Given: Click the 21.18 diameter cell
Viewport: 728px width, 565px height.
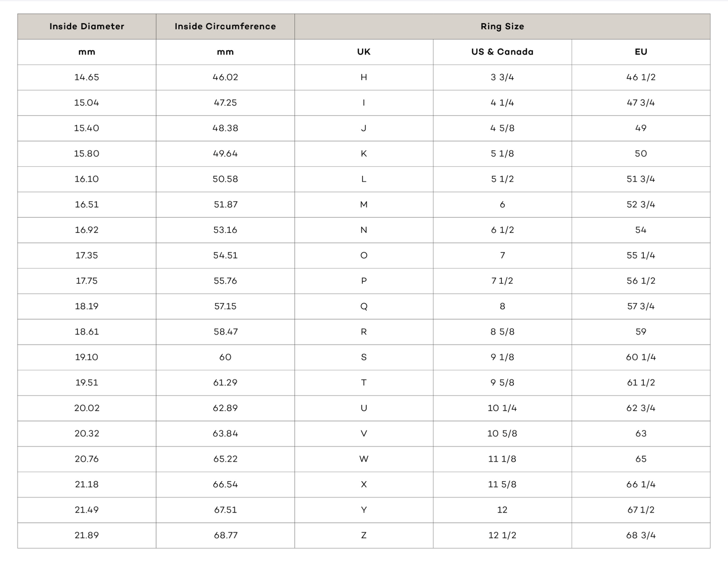Looking at the screenshot, I should pos(87,485).
